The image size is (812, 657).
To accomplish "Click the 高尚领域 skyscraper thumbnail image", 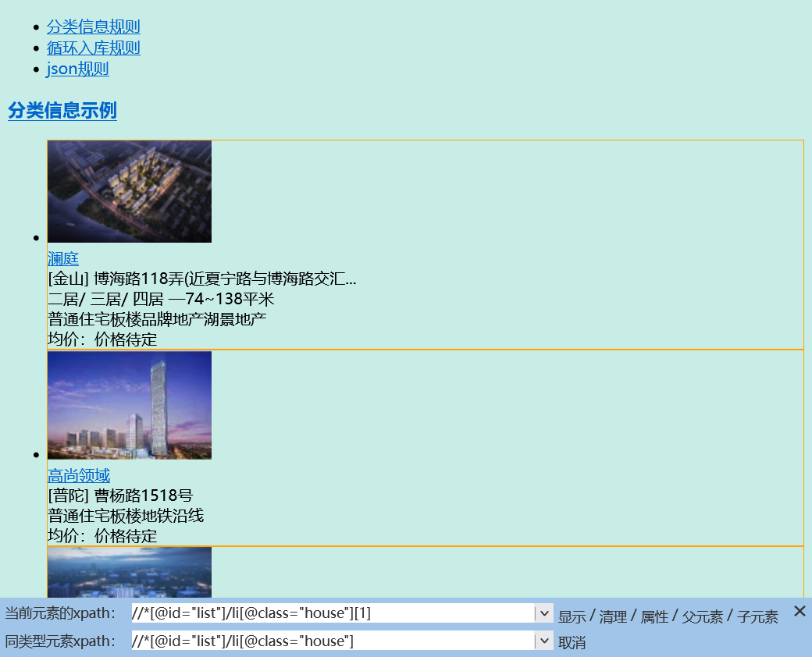I will click(x=129, y=405).
